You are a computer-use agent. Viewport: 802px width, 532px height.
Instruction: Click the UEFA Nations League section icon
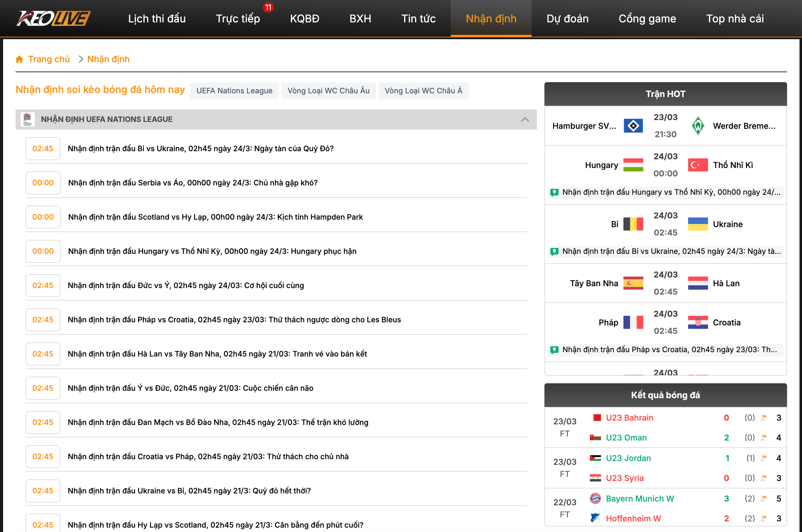click(27, 119)
